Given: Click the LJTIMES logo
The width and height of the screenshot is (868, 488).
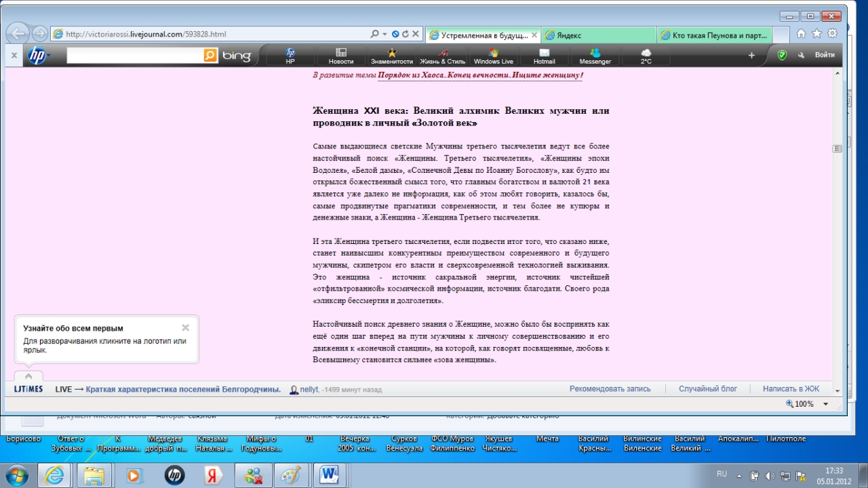Looking at the screenshot, I should pyautogui.click(x=28, y=389).
